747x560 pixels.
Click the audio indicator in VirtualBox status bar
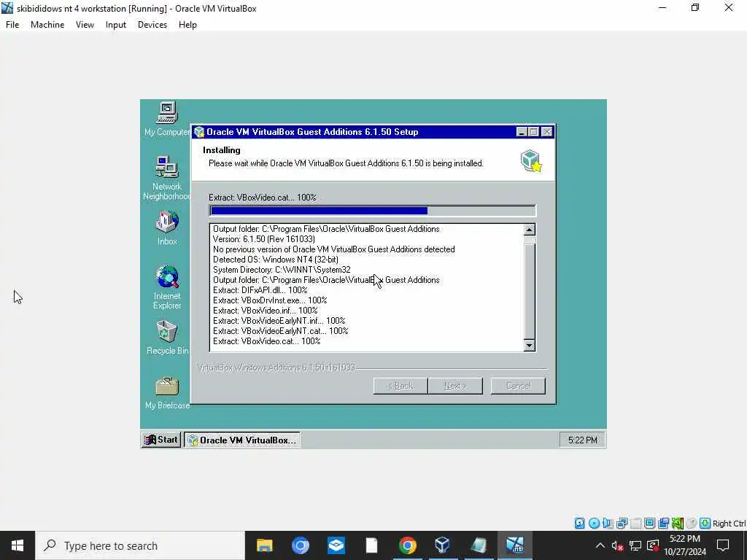point(608,524)
